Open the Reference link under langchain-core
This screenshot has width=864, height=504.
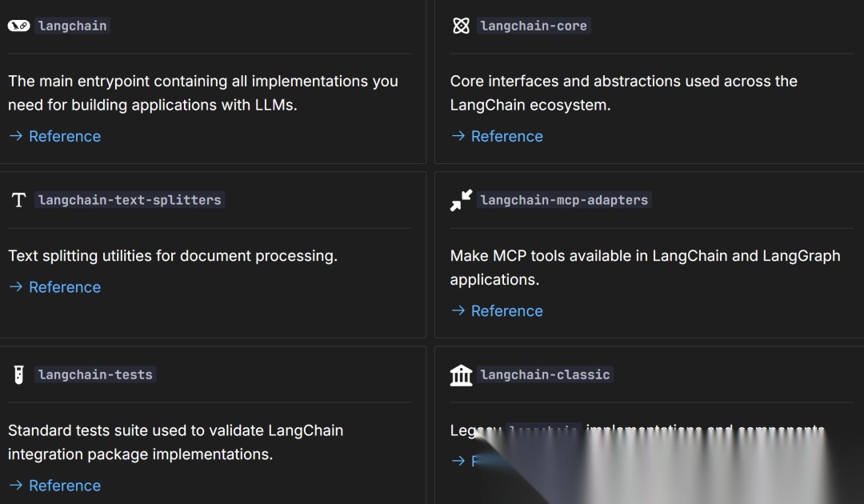pos(506,136)
